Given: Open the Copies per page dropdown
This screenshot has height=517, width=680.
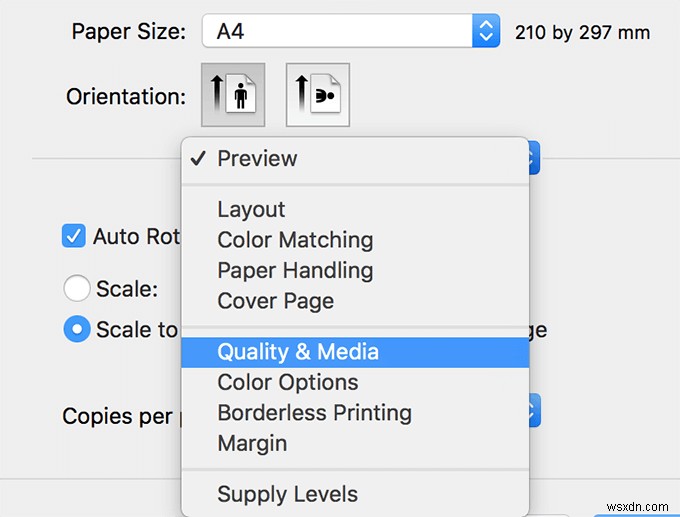Looking at the screenshot, I should [533, 410].
